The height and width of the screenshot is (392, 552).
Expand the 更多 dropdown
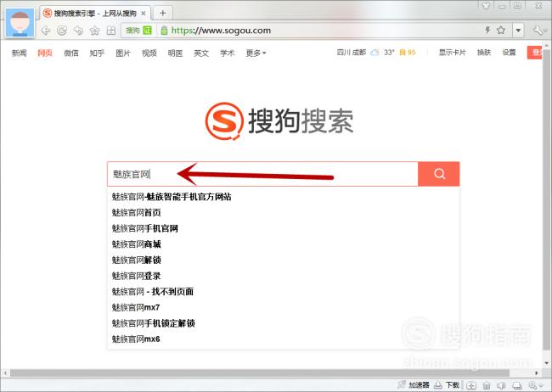tap(256, 53)
